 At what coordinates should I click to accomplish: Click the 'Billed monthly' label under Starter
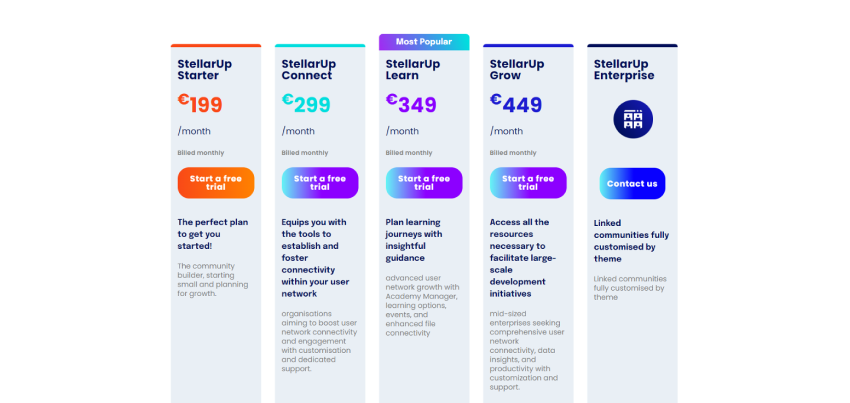tap(201, 153)
